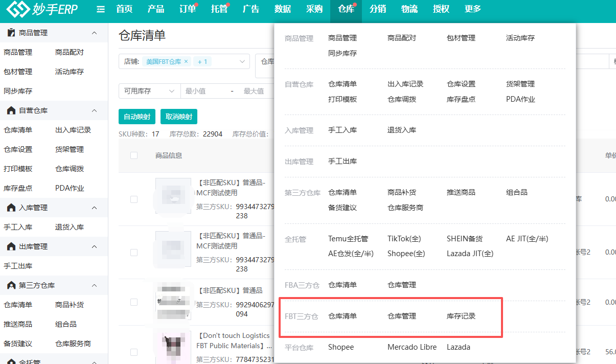616x364 pixels.
Task: Collapse the 商品管理 sidebar section
Action: [94, 32]
